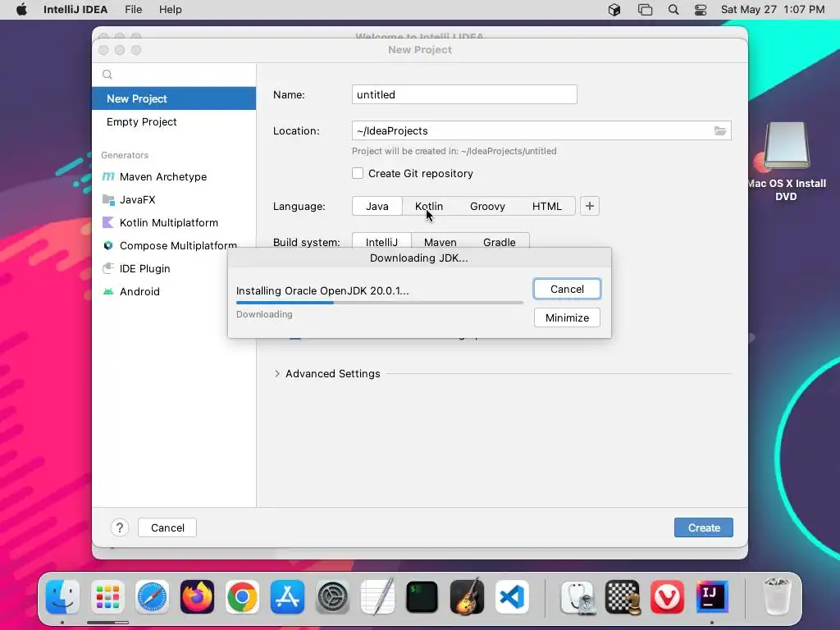Launch GarageBand from the dock

click(x=467, y=597)
